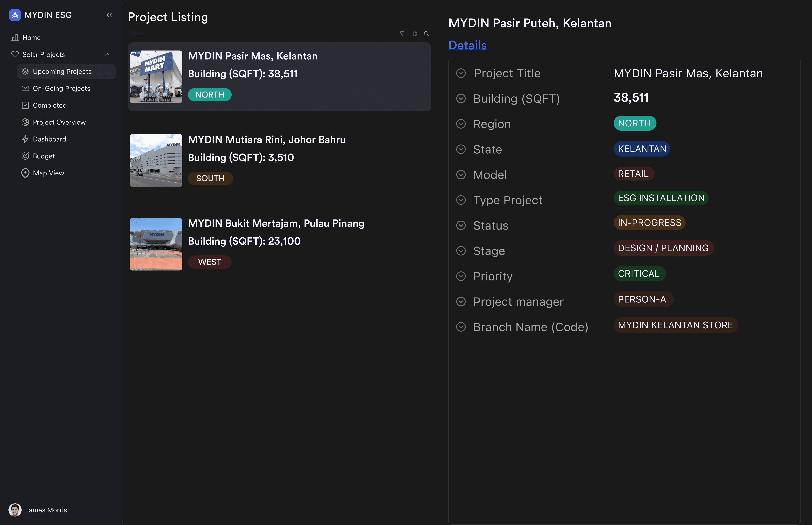The height and width of the screenshot is (525, 812).
Task: Click MYDIN Mutiara Rini building thumbnail
Action: pyautogui.click(x=156, y=160)
